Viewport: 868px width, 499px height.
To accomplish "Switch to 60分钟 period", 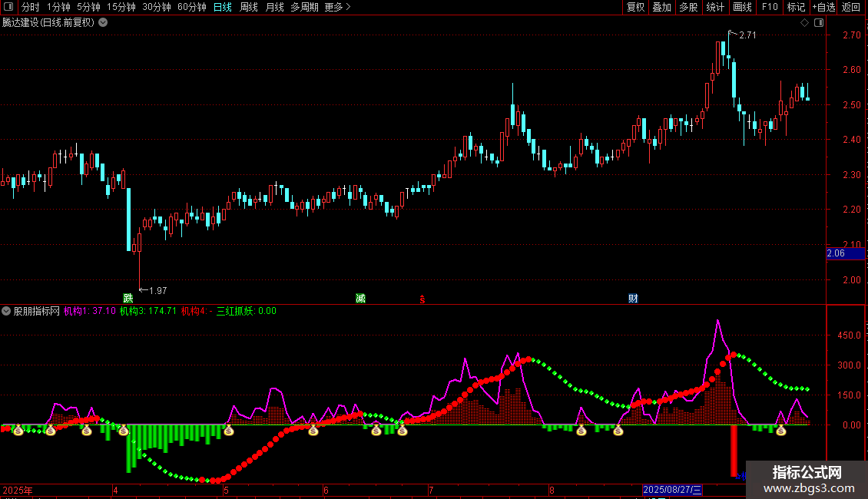I will (x=192, y=7).
